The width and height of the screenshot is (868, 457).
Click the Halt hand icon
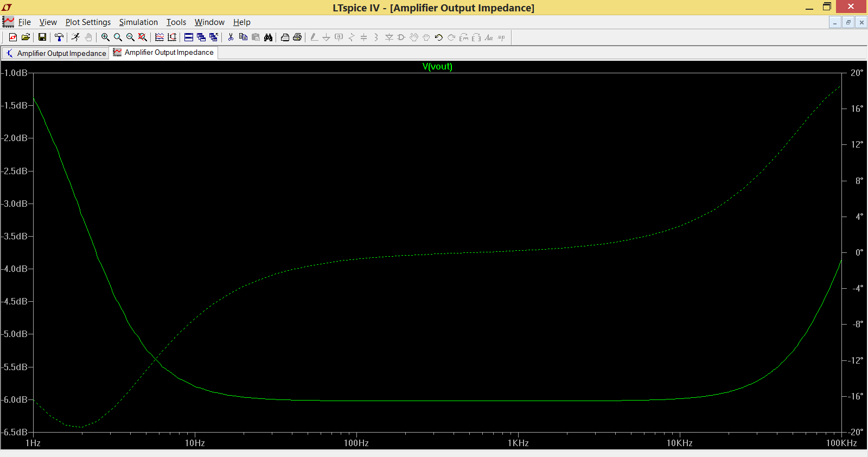(x=88, y=37)
